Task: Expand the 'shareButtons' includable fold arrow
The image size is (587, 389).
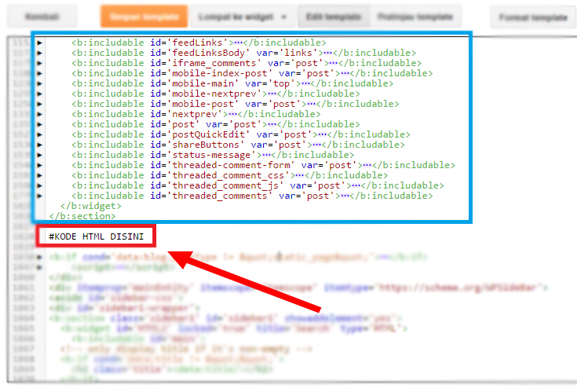Action: [x=40, y=145]
